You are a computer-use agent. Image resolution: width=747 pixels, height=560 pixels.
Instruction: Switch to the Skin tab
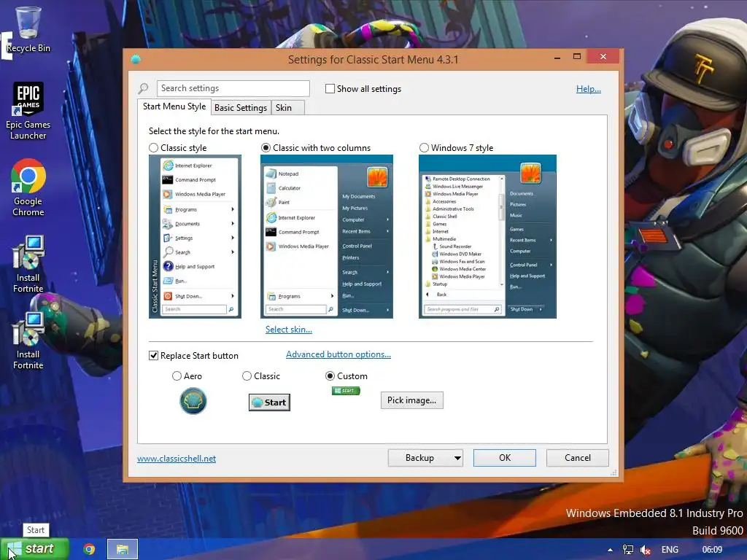pyautogui.click(x=287, y=108)
